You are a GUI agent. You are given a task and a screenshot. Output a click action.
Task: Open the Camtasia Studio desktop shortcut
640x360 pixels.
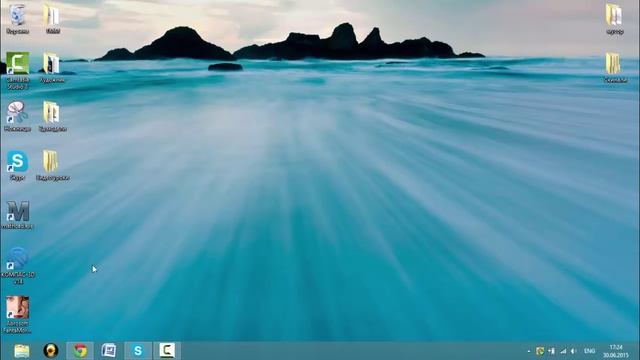click(x=17, y=70)
